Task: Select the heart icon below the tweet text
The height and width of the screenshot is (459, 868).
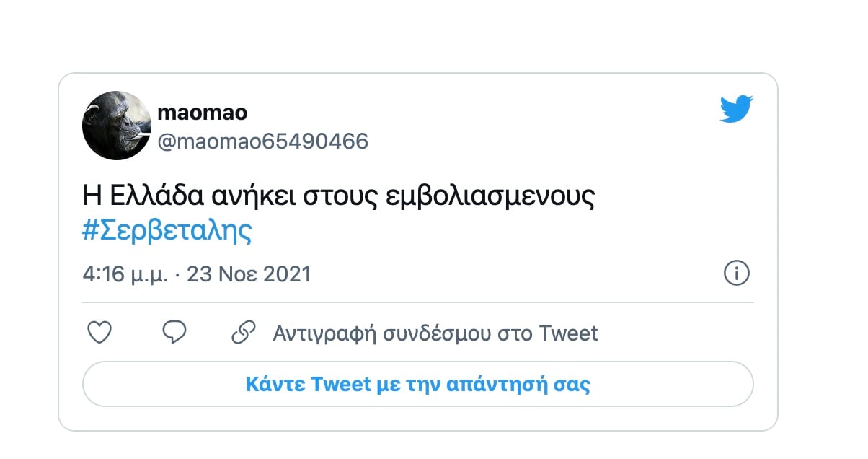Action: 99,332
